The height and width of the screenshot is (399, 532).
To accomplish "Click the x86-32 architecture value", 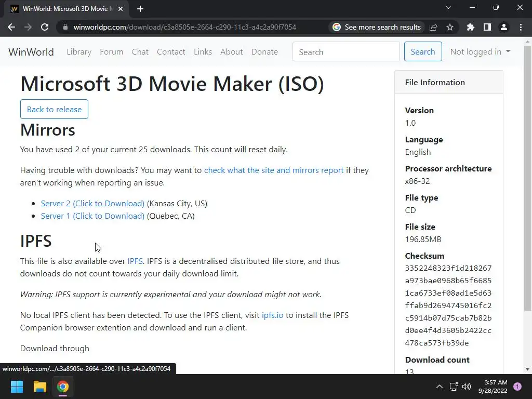I will [x=417, y=181].
